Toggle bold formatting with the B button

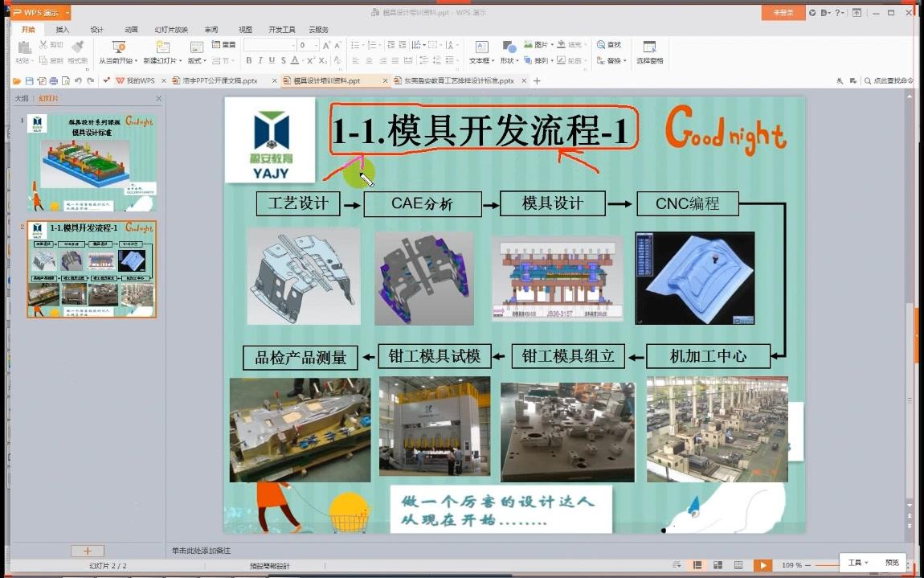pos(248,59)
